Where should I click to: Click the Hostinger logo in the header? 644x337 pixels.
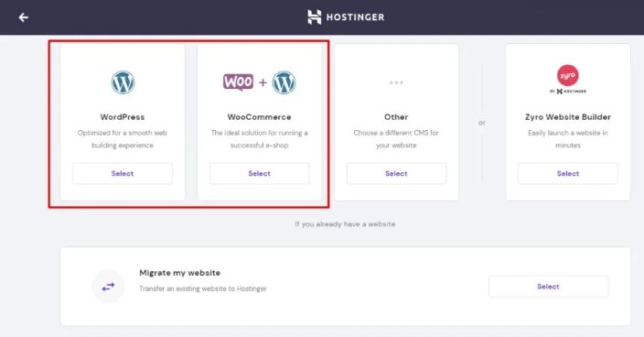[x=346, y=17]
